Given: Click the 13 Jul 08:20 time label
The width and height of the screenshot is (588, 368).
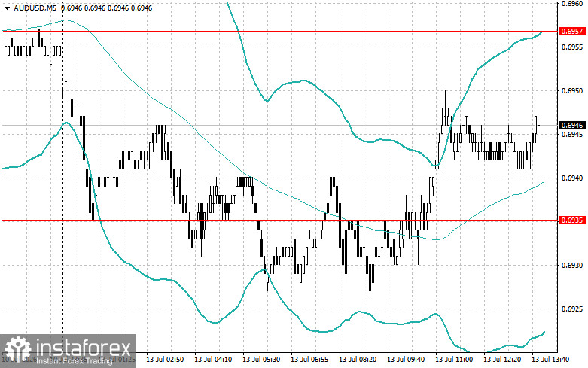Looking at the screenshot, I should pyautogui.click(x=358, y=360).
